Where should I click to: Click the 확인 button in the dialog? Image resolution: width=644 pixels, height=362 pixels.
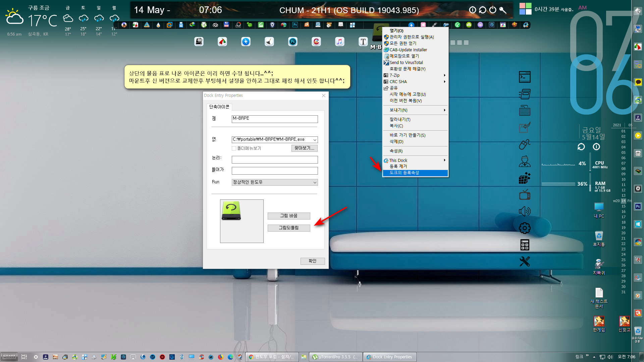tap(313, 261)
